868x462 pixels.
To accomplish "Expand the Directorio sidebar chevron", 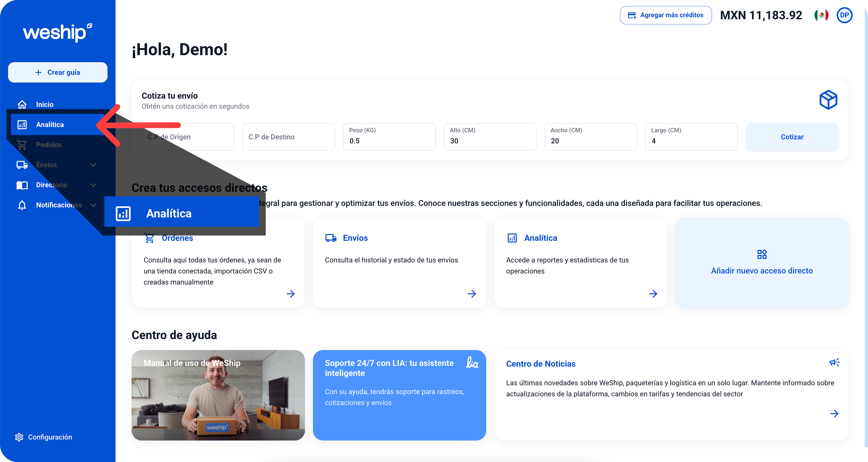I will 93,185.
